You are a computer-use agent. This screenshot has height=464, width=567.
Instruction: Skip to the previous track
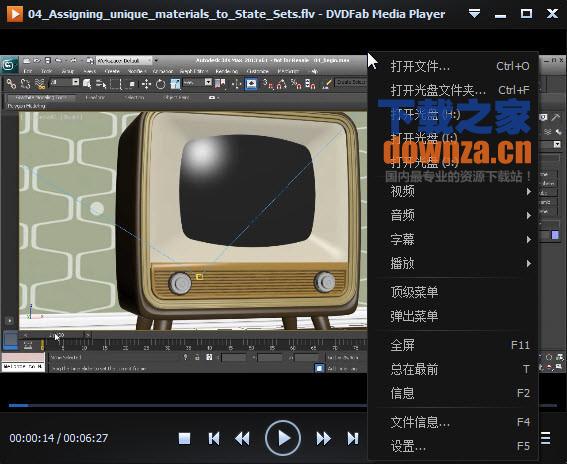point(214,439)
